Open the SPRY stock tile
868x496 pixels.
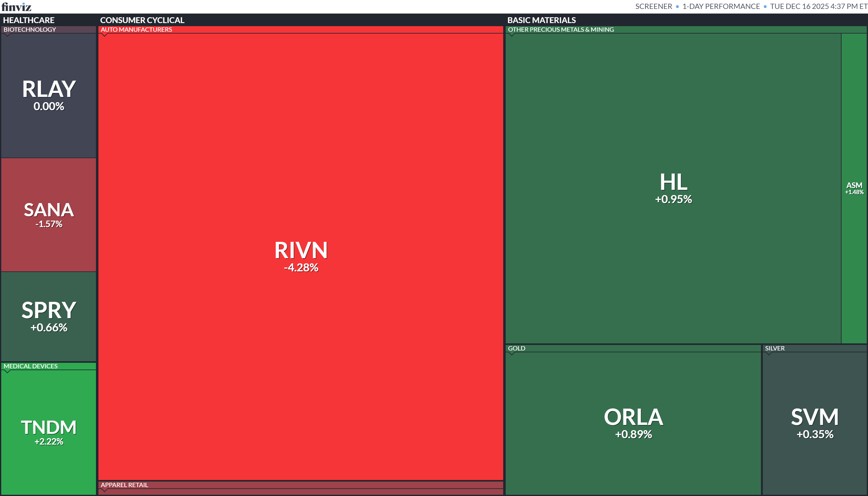(x=49, y=316)
